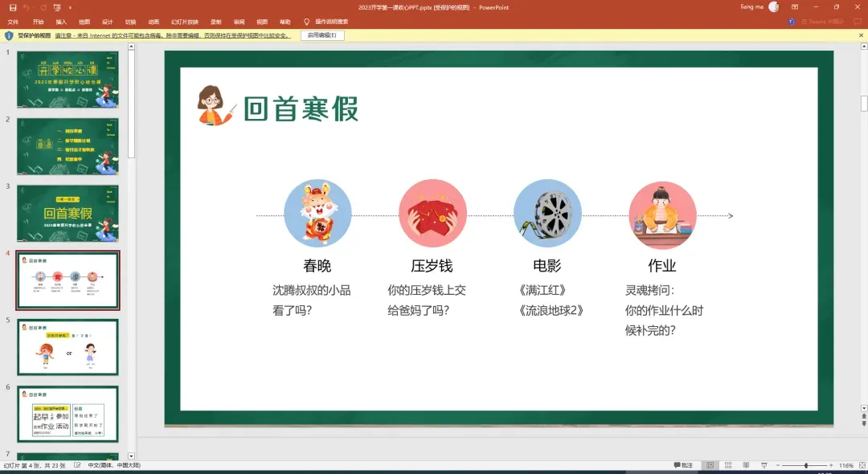The height and width of the screenshot is (474, 868).
Task: Open the 幻灯片放映 ribbon tab
Action: click(185, 22)
